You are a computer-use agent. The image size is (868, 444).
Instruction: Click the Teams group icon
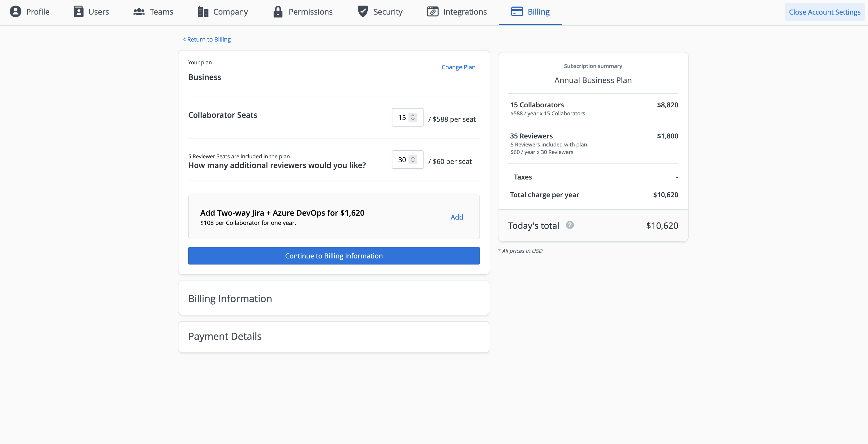139,12
